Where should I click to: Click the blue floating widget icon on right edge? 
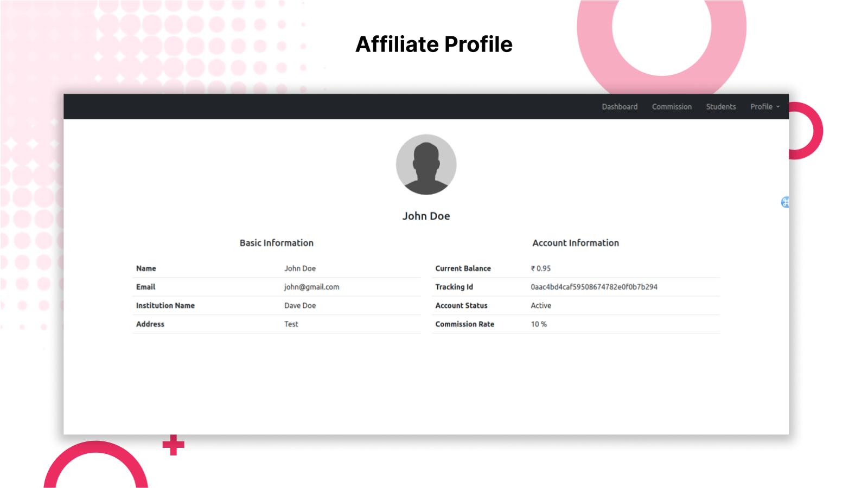(x=784, y=202)
